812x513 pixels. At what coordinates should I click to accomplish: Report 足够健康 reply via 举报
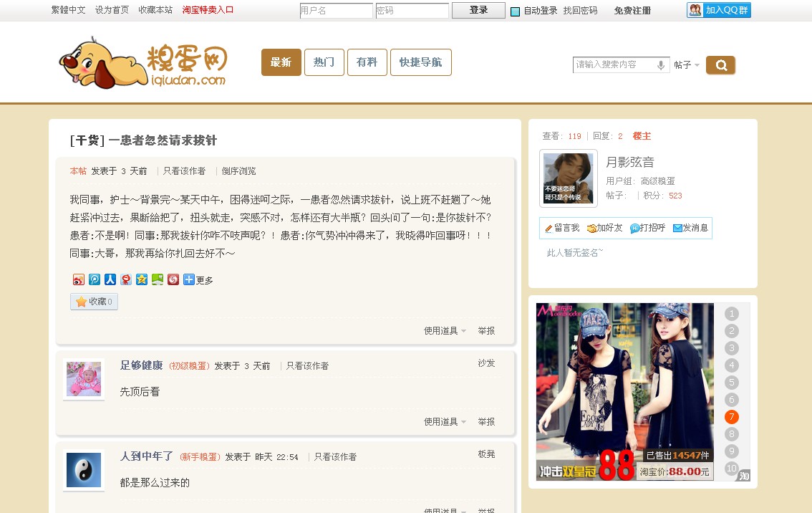[486, 422]
